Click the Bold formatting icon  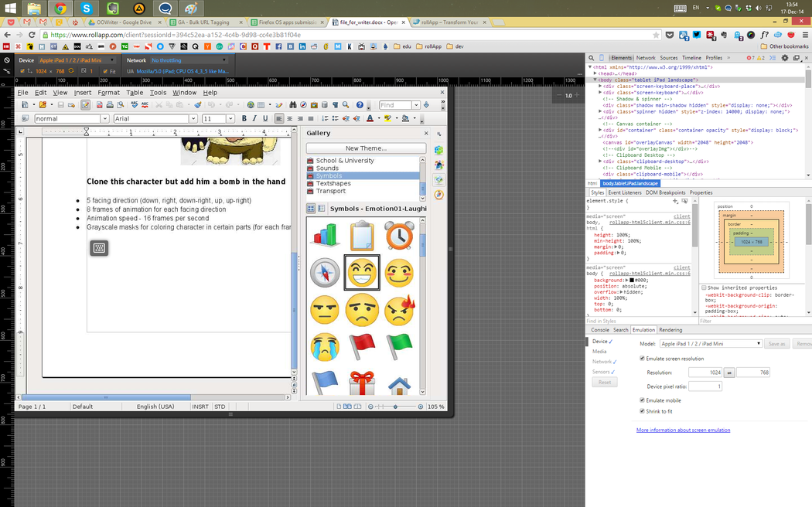click(x=244, y=119)
